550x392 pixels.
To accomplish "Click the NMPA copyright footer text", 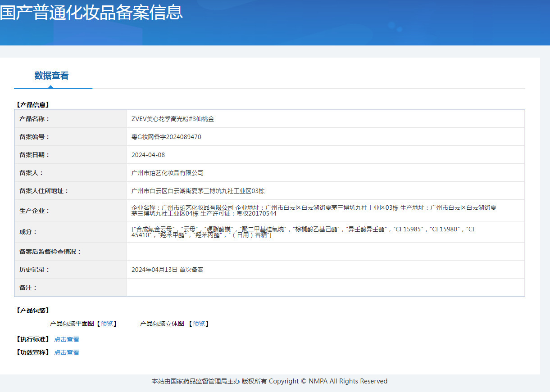I will [x=269, y=381].
